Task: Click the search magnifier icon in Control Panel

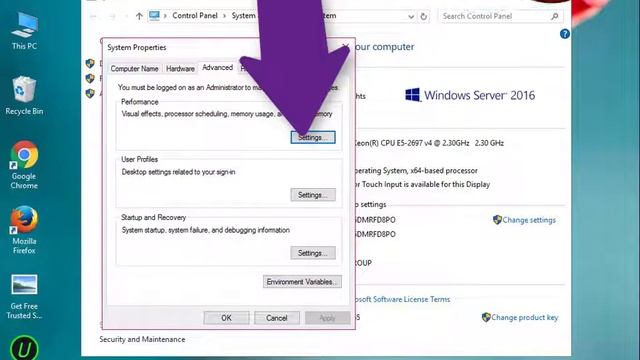Action: click(x=555, y=16)
